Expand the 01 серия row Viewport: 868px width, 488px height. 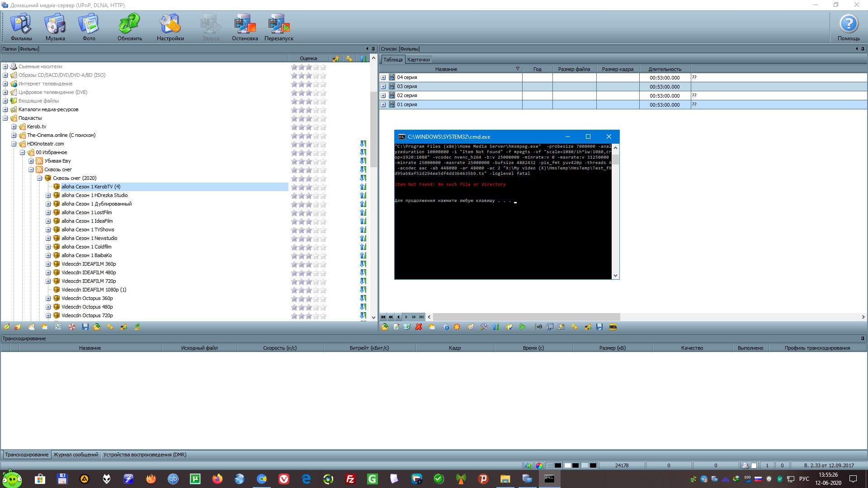(383, 105)
